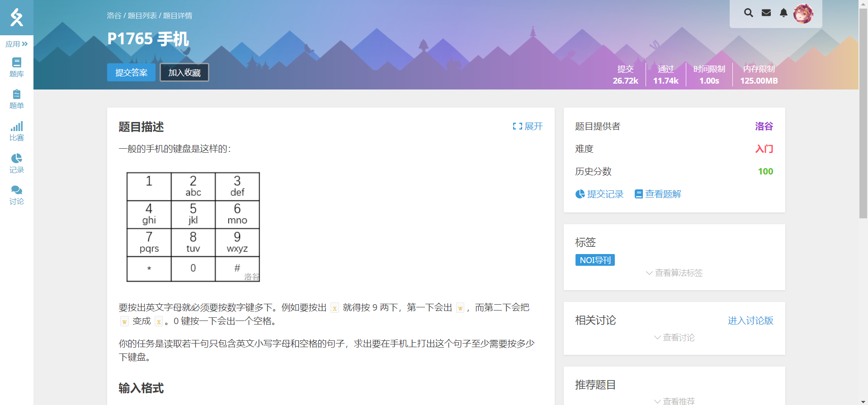868x405 pixels.
Task: Go to 比赛 contests in sidebar
Action: 17,131
